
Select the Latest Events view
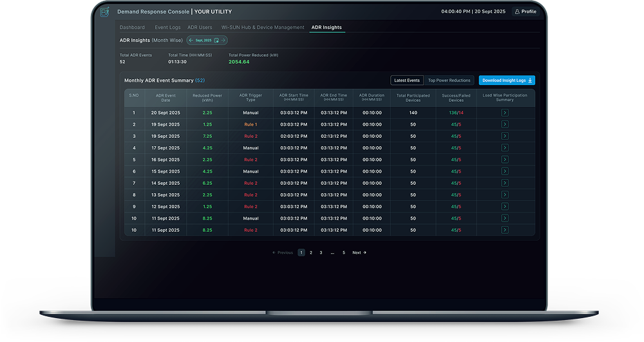(x=406, y=81)
